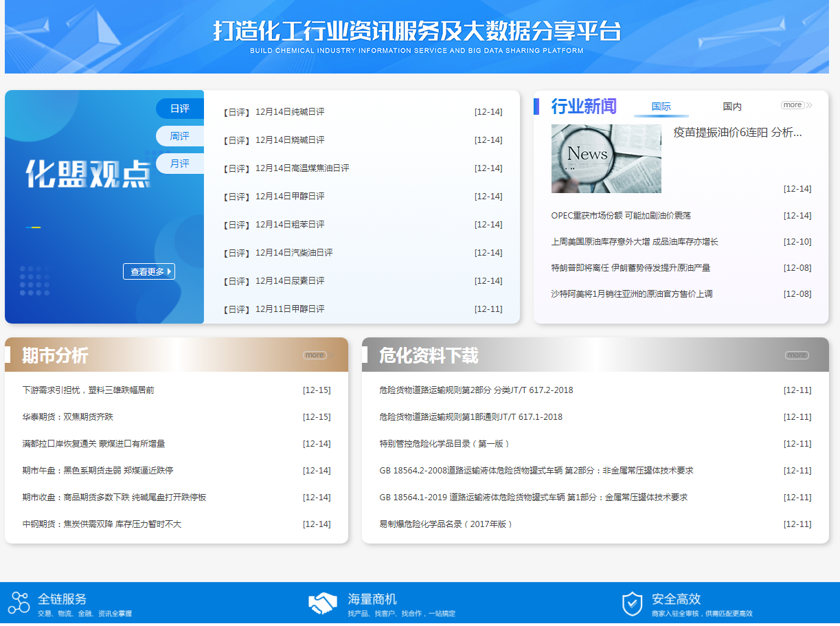Viewport: 840px width, 626px height.
Task: Open 华泰期货：双焦期货齐跌
Action: (x=68, y=417)
